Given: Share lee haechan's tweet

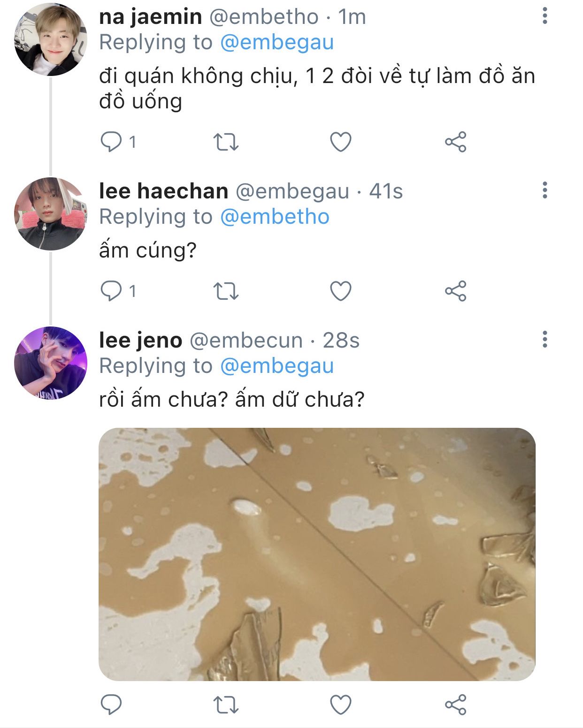Looking at the screenshot, I should pos(455,291).
